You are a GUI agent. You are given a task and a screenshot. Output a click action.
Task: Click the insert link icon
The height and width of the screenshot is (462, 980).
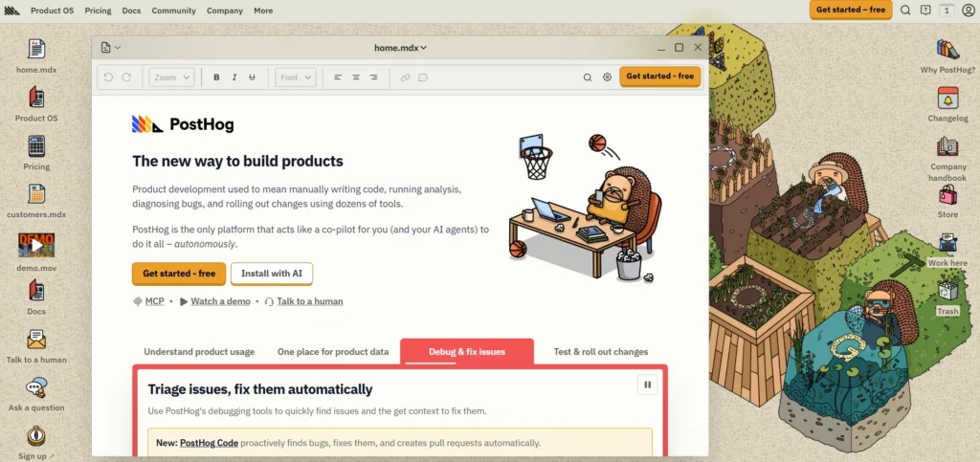click(405, 77)
